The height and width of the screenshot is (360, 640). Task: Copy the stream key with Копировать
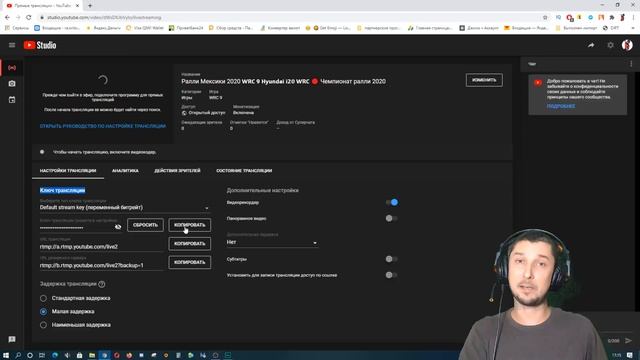pos(190,225)
